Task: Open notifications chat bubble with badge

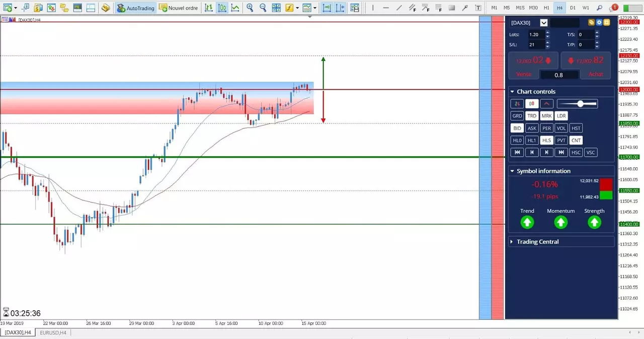Action: click(613, 8)
